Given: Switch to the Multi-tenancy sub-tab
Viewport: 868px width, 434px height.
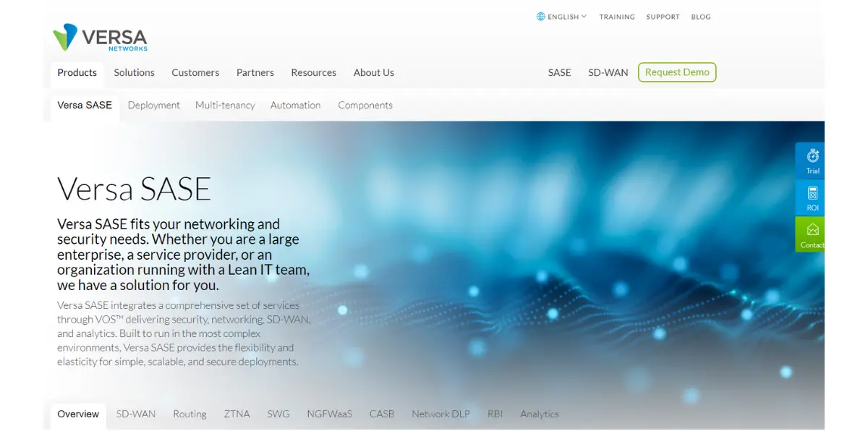Looking at the screenshot, I should click(x=225, y=105).
